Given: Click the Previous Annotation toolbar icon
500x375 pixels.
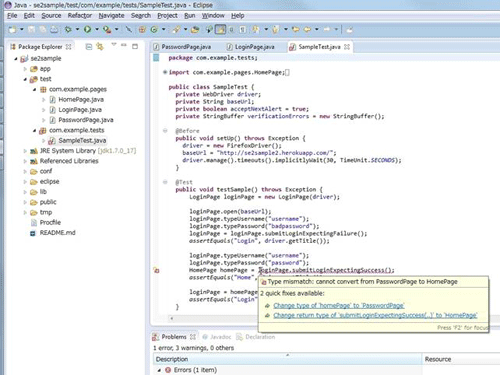Looking at the screenshot, I should [275, 30].
